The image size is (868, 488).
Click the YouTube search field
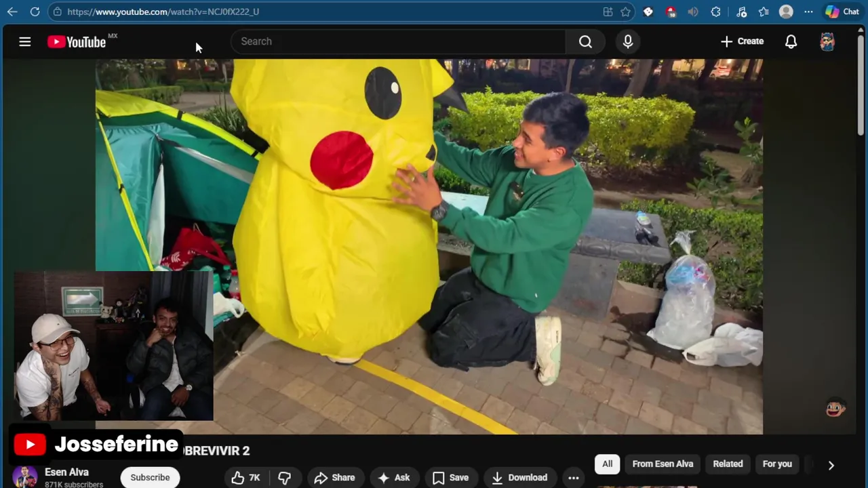399,41
